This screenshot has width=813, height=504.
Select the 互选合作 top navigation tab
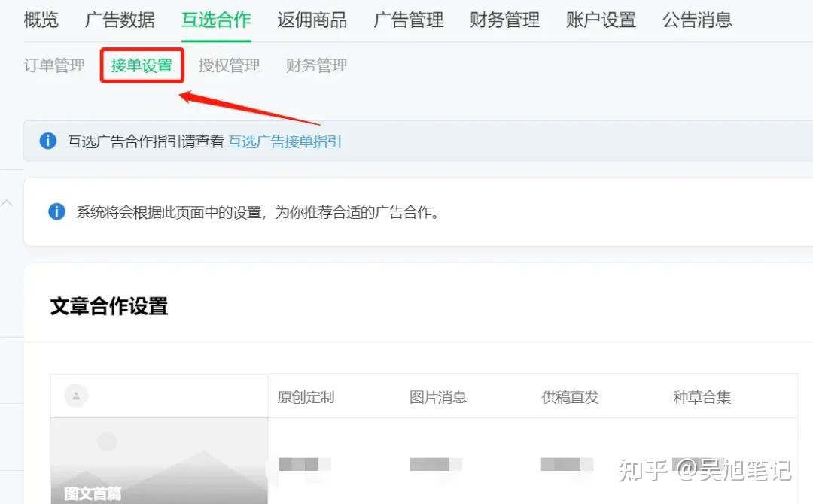click(216, 20)
